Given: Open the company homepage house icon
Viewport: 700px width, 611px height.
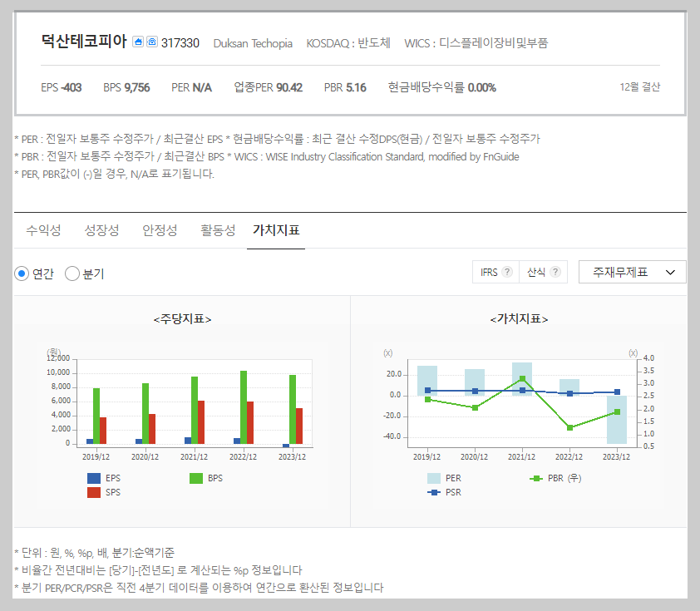Looking at the screenshot, I should pos(138,42).
